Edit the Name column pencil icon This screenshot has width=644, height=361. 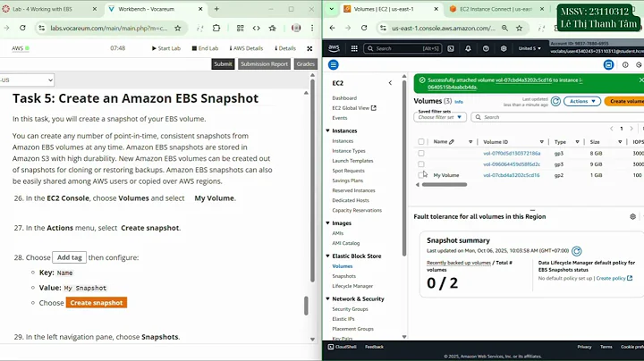click(x=452, y=142)
